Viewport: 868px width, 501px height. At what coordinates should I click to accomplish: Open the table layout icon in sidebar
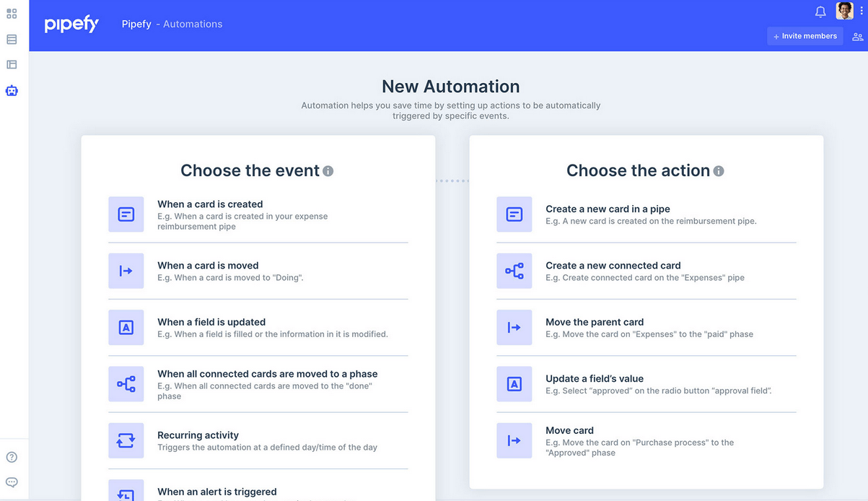click(12, 64)
